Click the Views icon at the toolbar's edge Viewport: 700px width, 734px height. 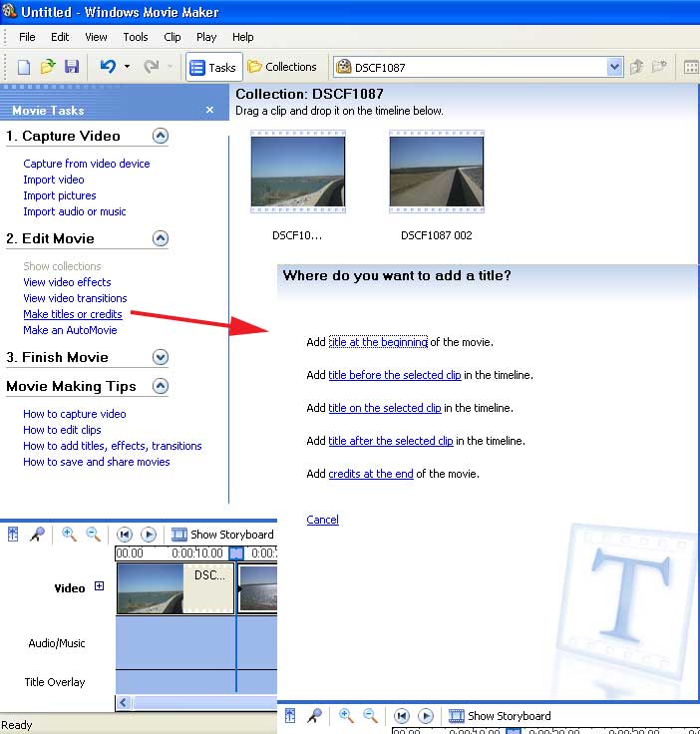point(691,67)
